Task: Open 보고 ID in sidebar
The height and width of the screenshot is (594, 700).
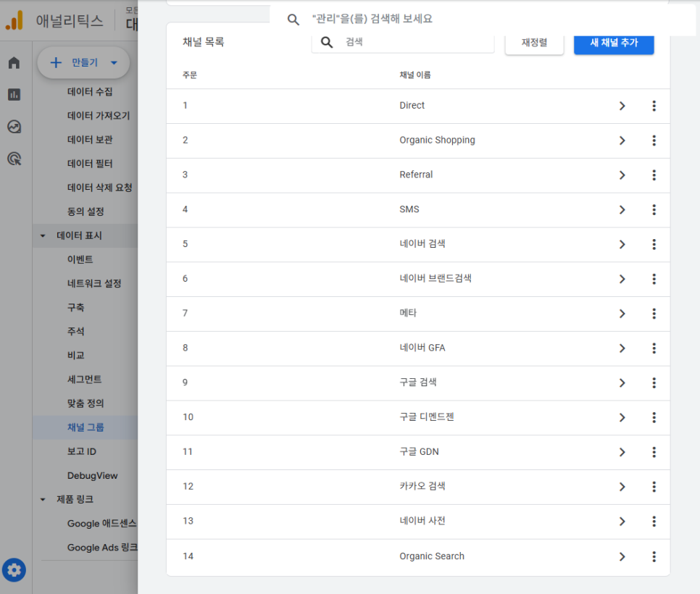Action: pos(82,451)
